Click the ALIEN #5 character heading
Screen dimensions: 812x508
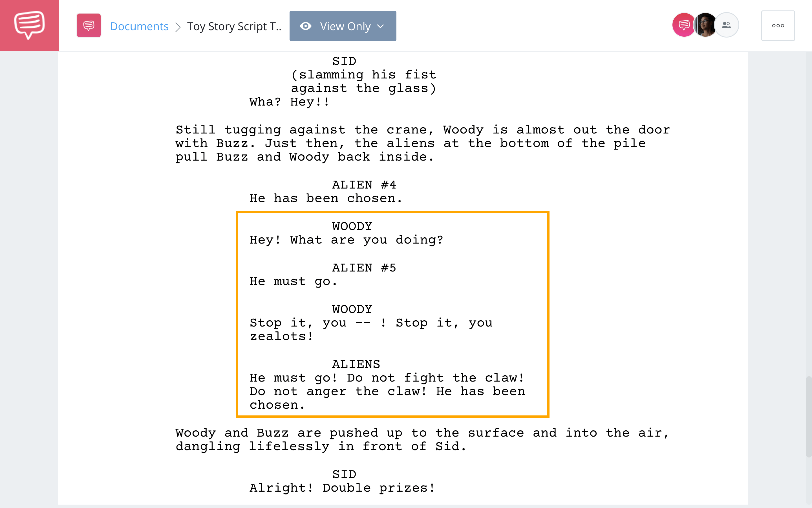364,268
